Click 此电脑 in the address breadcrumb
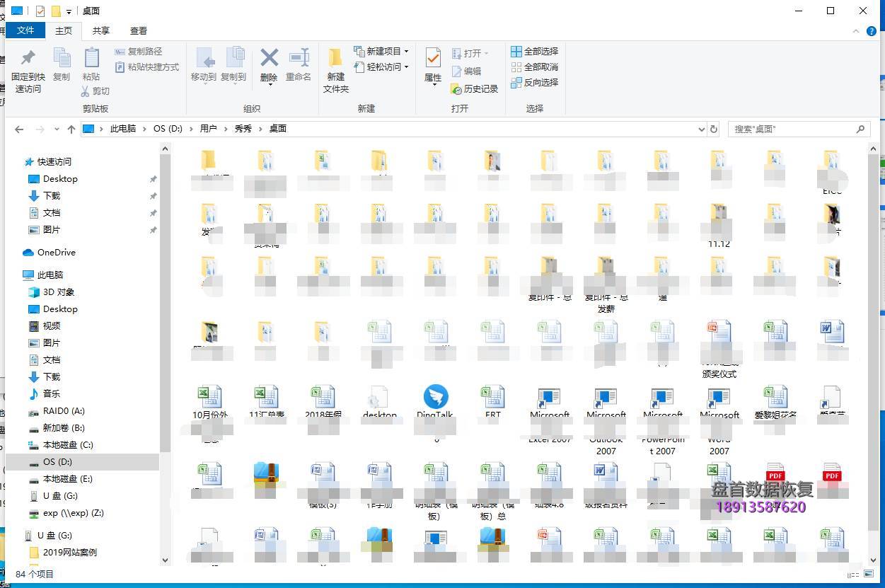 coord(122,129)
